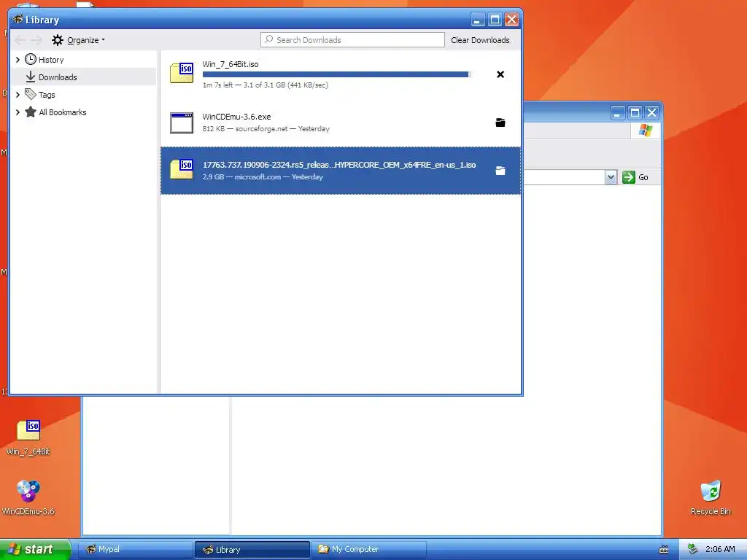Click the 2:06 AM taskbar clock
The width and height of the screenshot is (747, 560).
point(720,549)
